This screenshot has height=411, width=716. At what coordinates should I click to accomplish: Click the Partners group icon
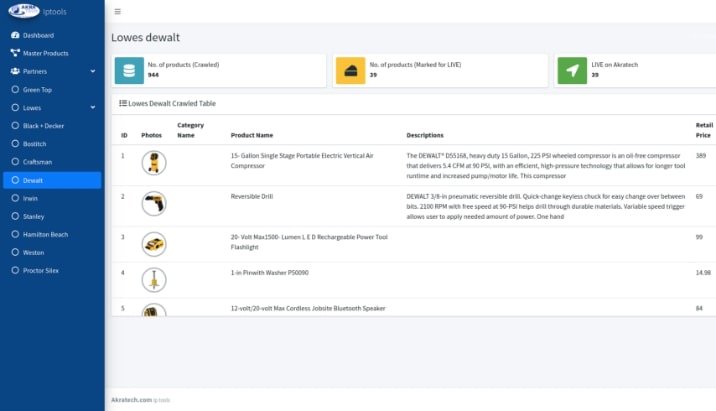tap(15, 71)
